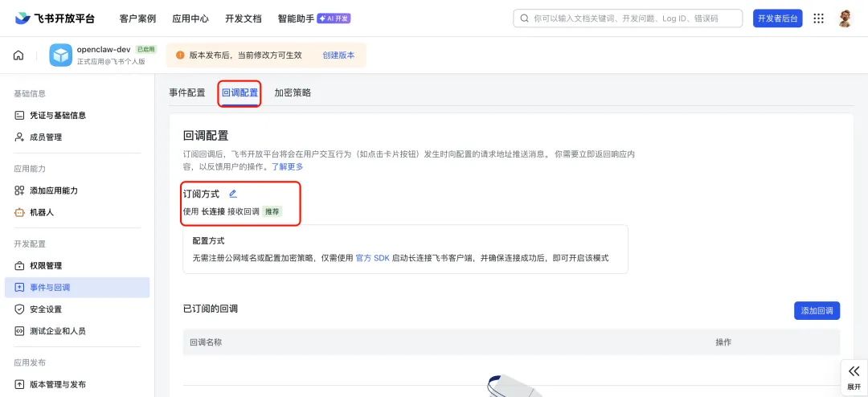Open the home icon beside openclaw-dev
This screenshot has height=397, width=868.
[18, 55]
